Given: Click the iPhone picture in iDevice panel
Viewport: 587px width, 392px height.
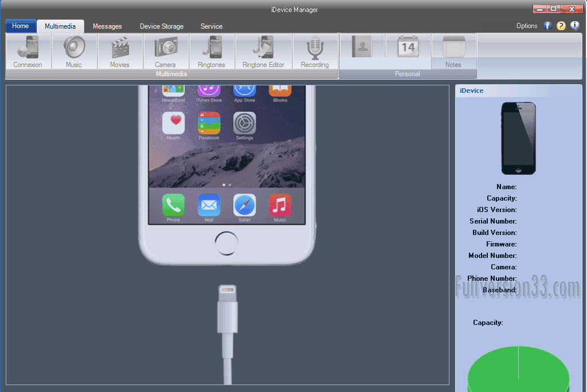Looking at the screenshot, I should coord(518,138).
